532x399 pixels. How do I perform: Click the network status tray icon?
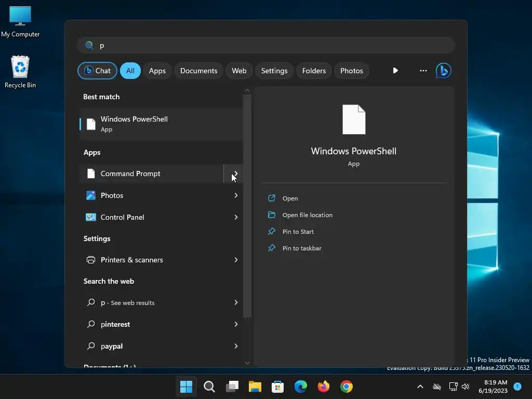(453, 387)
